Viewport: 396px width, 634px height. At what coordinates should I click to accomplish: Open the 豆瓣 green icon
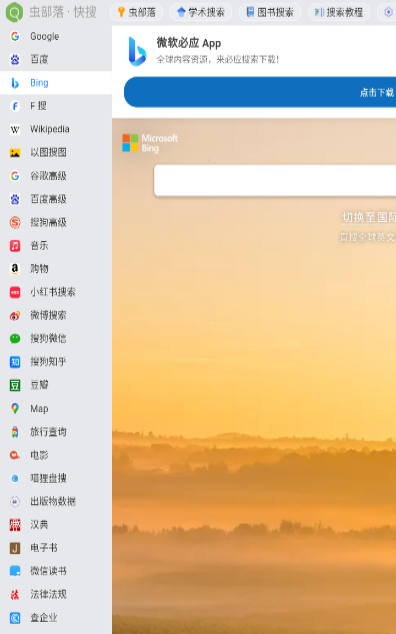(15, 385)
